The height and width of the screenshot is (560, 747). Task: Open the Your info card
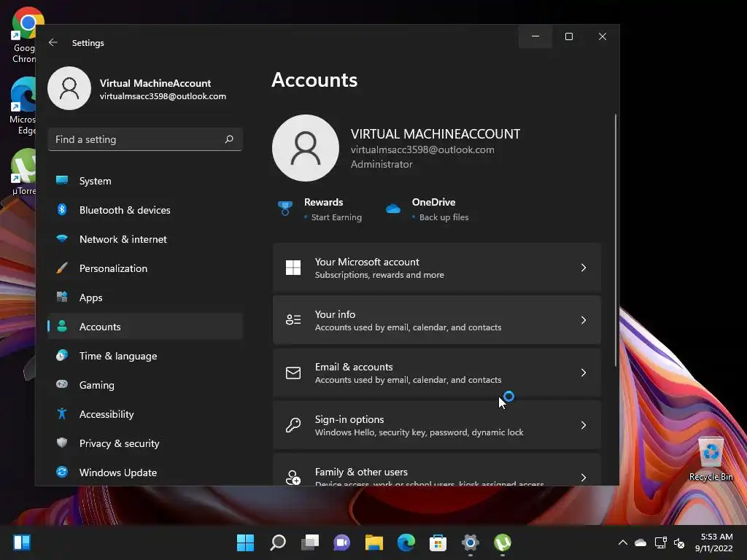coord(437,320)
